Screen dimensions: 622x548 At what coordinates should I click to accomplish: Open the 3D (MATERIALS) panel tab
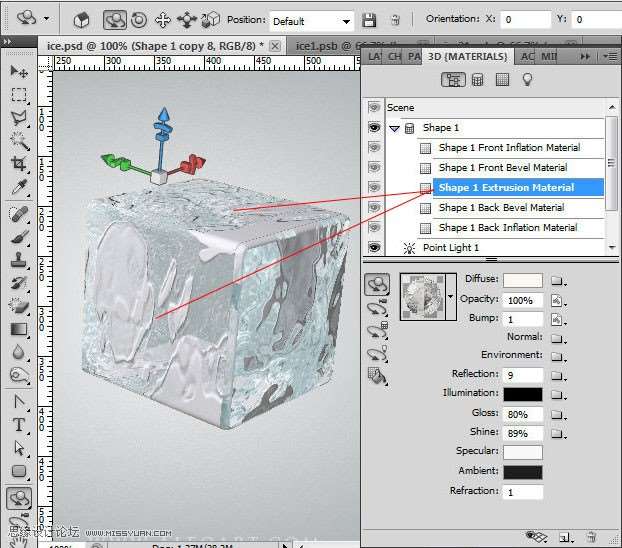(468, 56)
